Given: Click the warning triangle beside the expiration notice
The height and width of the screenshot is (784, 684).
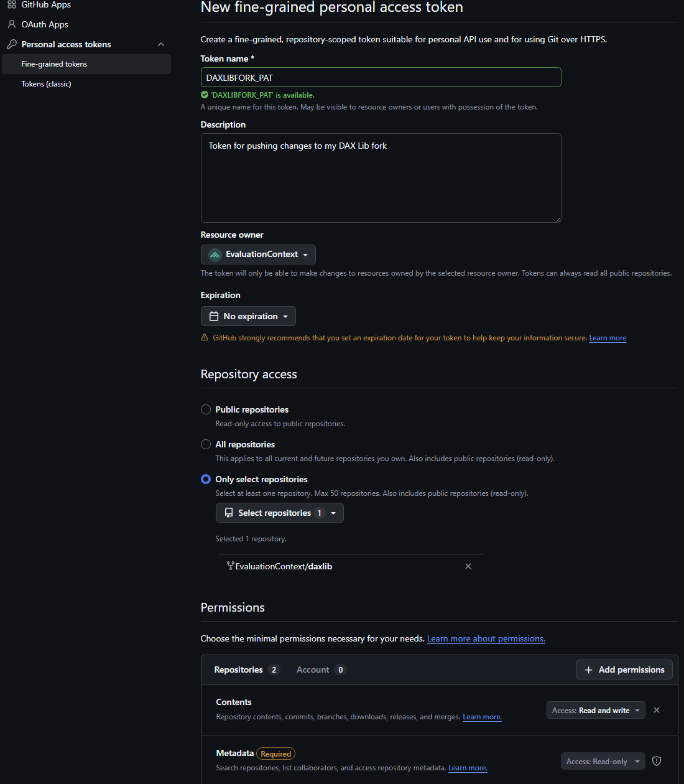Looking at the screenshot, I should click(204, 337).
